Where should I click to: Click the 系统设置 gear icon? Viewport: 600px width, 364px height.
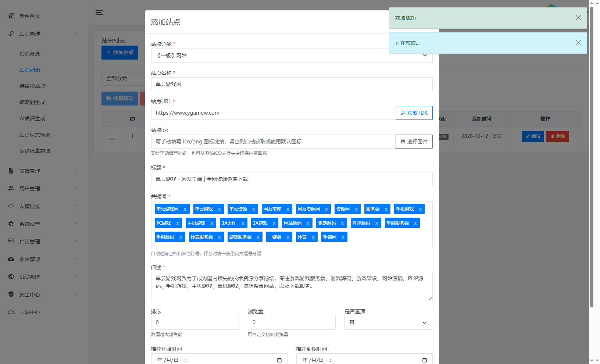click(11, 224)
